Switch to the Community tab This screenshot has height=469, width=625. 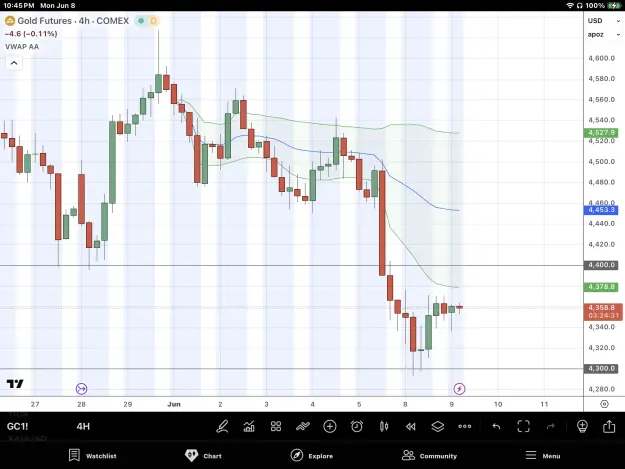pyautogui.click(x=429, y=455)
